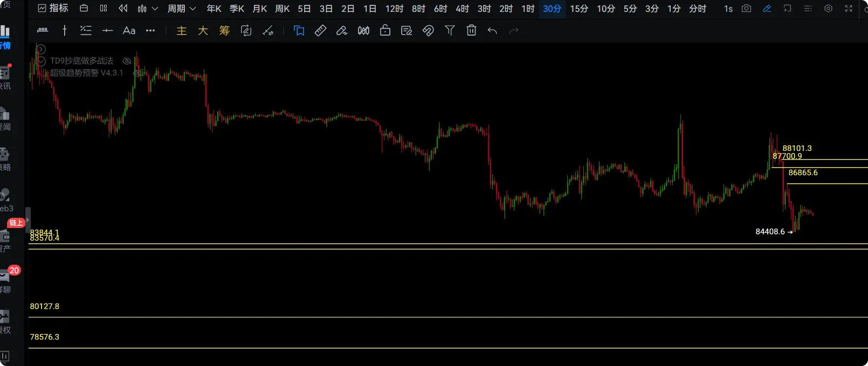This screenshot has height=366, width=868.
Task: Select the 15分 timeframe
Action: [x=579, y=9]
